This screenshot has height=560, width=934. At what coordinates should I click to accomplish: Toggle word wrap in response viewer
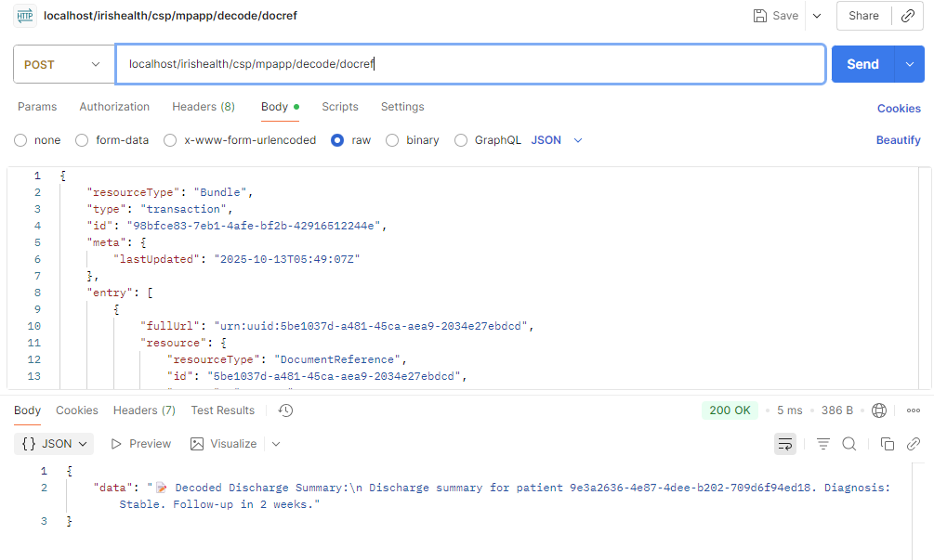[785, 444]
